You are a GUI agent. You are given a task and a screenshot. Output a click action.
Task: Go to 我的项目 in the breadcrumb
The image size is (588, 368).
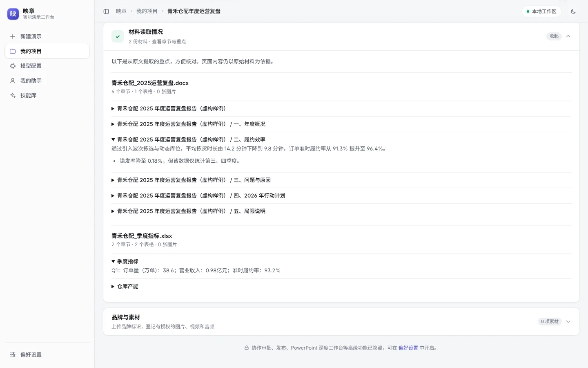147,11
